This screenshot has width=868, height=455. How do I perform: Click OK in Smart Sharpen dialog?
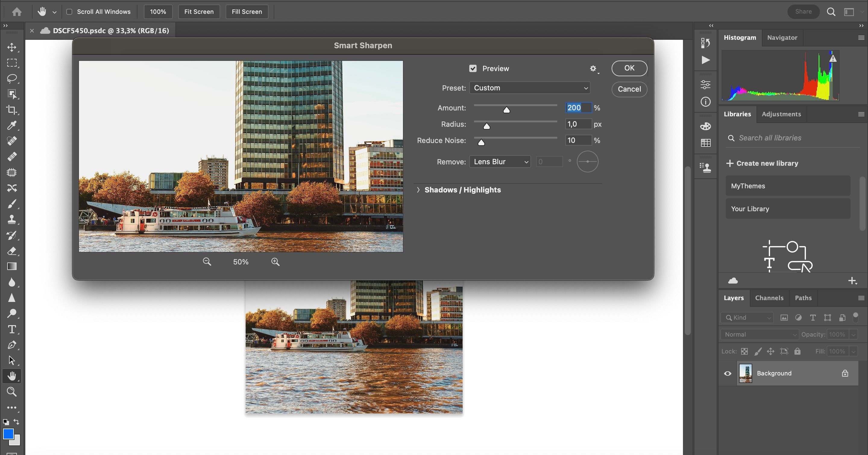(629, 68)
